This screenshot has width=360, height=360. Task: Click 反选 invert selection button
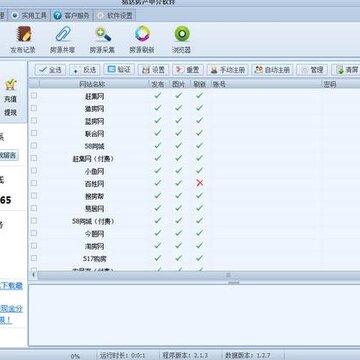click(x=84, y=70)
